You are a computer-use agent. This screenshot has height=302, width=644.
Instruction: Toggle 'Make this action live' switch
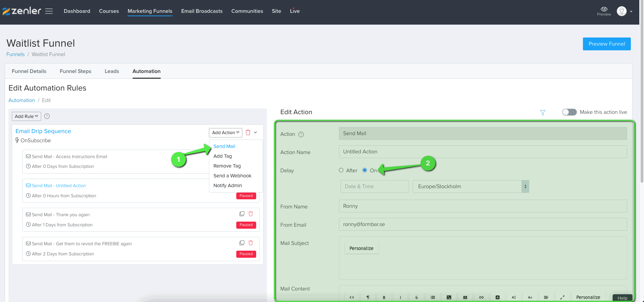coord(569,112)
